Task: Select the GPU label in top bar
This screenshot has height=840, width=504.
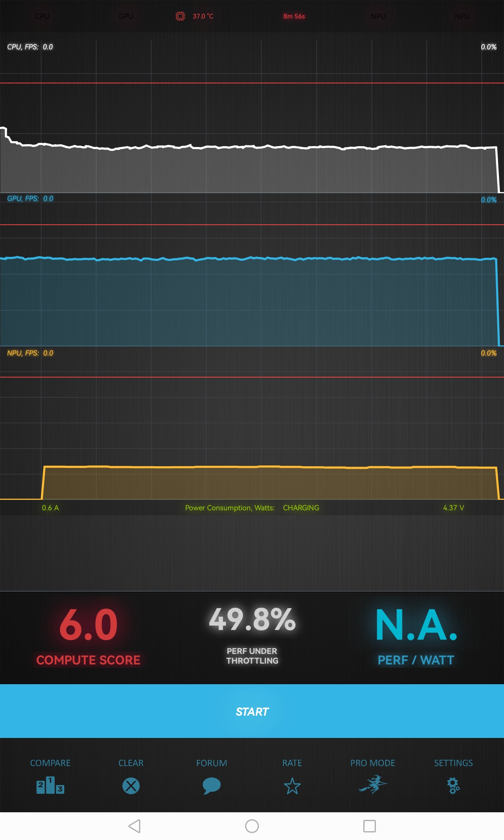Action: click(126, 16)
